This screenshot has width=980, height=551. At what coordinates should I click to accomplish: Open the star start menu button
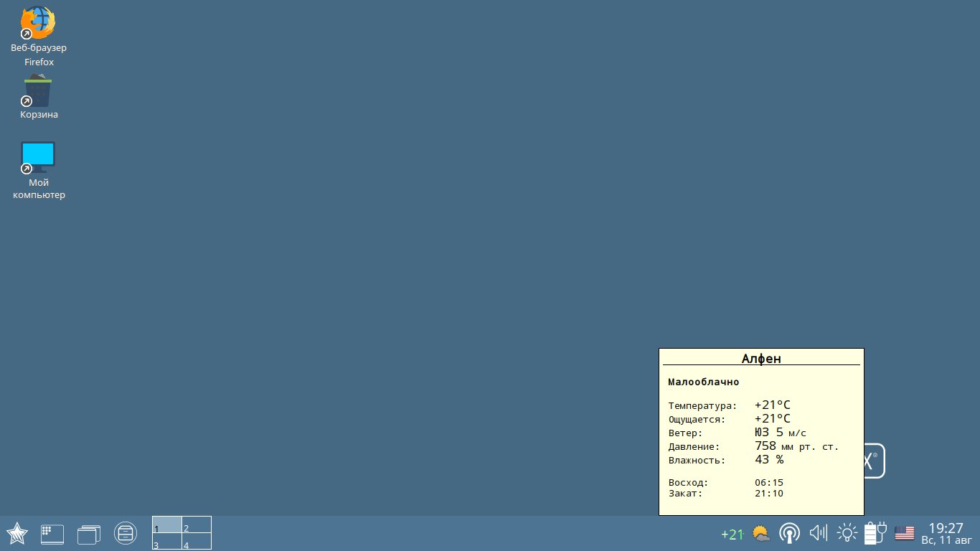tap(17, 533)
